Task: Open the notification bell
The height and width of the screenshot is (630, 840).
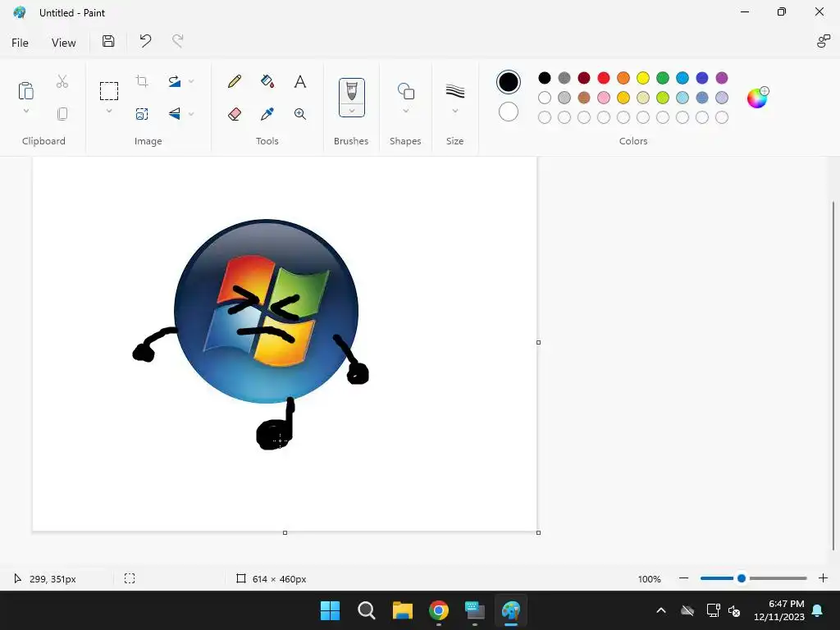Action: coord(818,610)
